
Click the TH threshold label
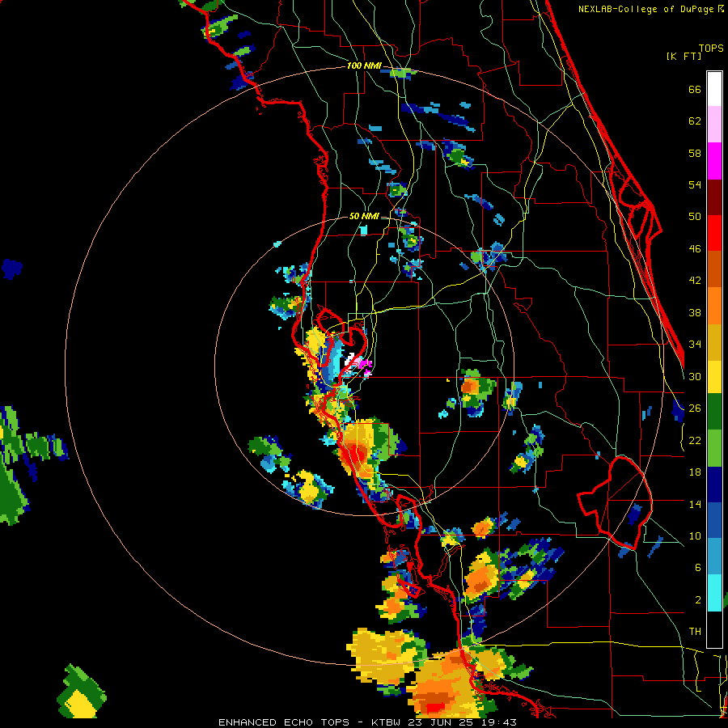(x=695, y=632)
